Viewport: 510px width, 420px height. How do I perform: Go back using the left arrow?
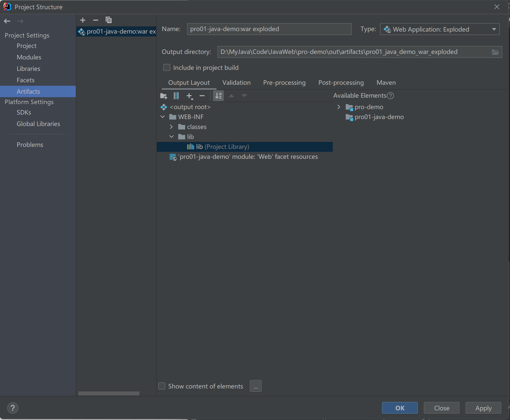coord(7,21)
